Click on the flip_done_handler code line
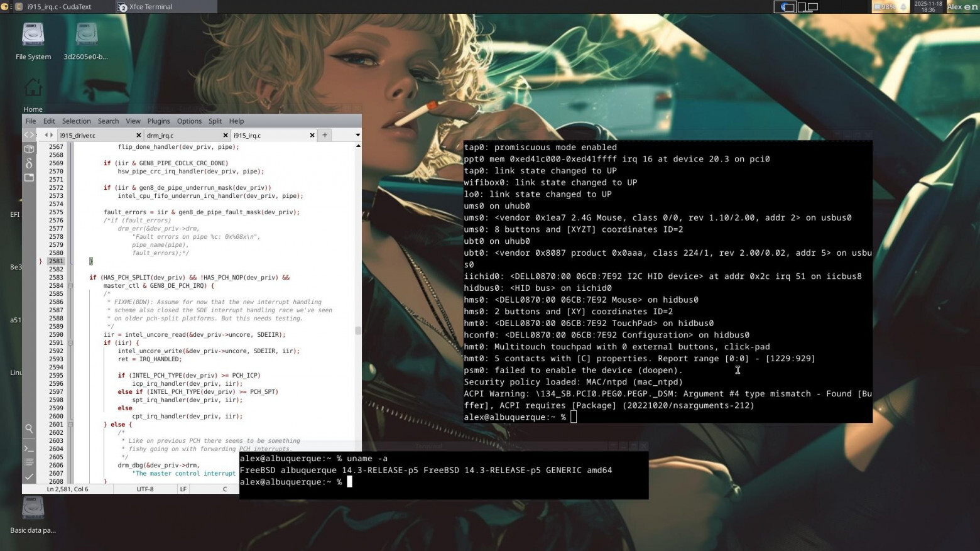Image resolution: width=980 pixels, height=551 pixels. (x=178, y=147)
